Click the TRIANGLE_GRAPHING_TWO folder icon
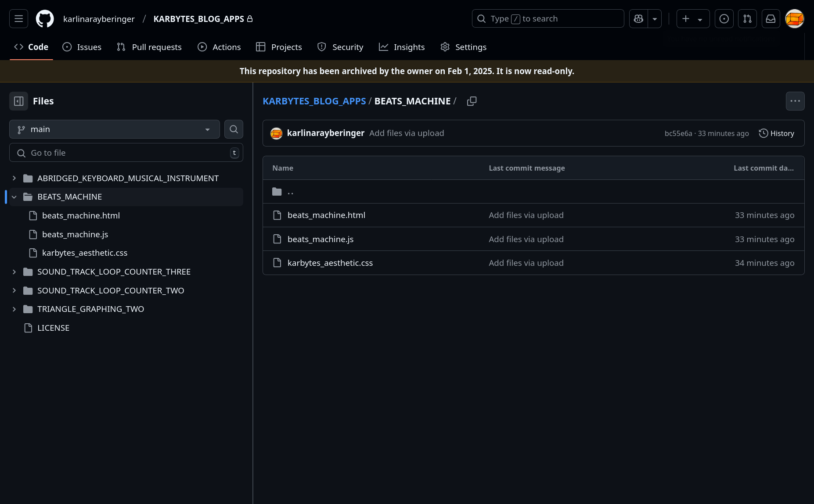 tap(28, 309)
